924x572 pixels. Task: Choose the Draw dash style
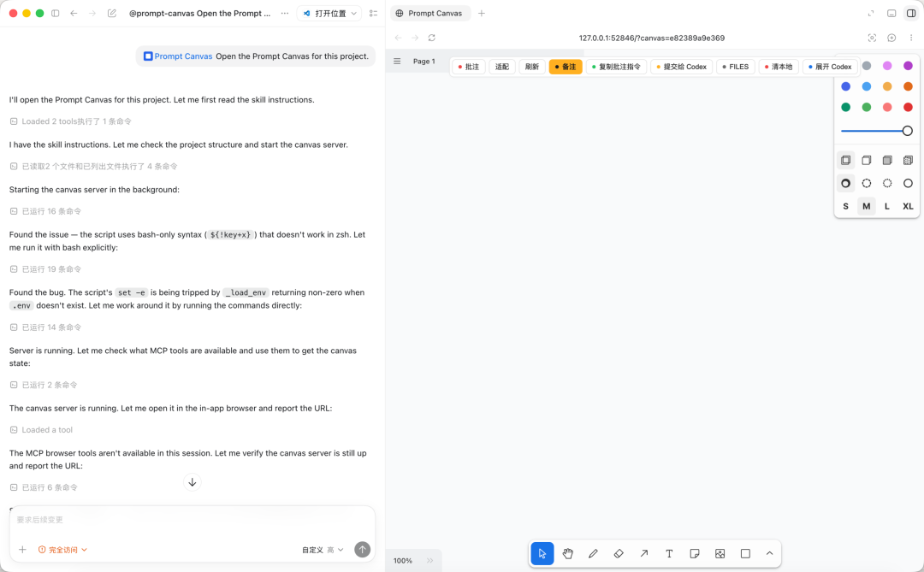(845, 183)
